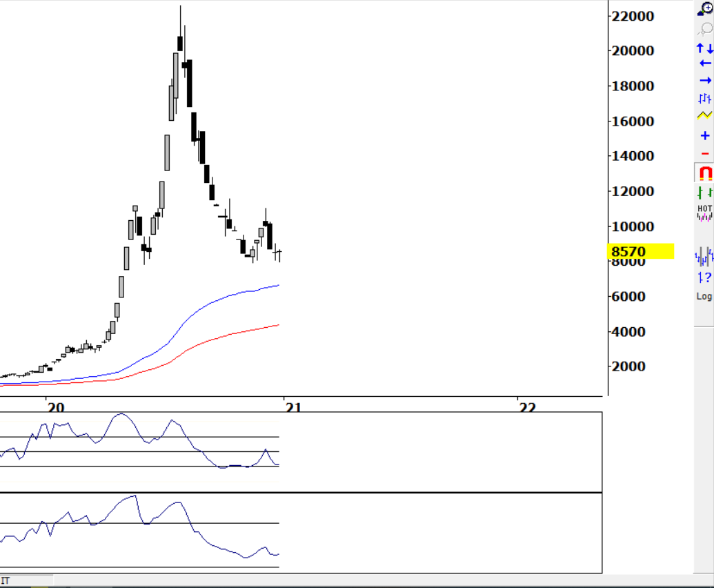Screen dimensions: 714x588
Task: Click the green bars icon
Action: point(704,193)
